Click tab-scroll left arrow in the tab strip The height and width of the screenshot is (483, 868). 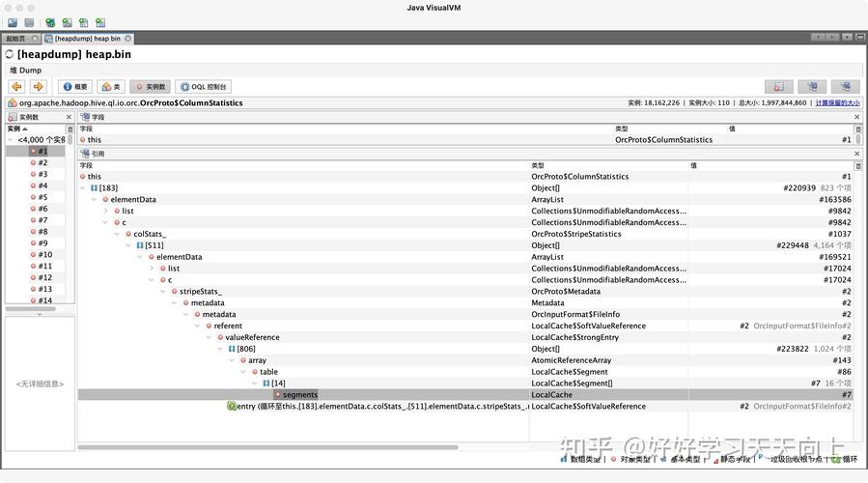click(x=818, y=37)
